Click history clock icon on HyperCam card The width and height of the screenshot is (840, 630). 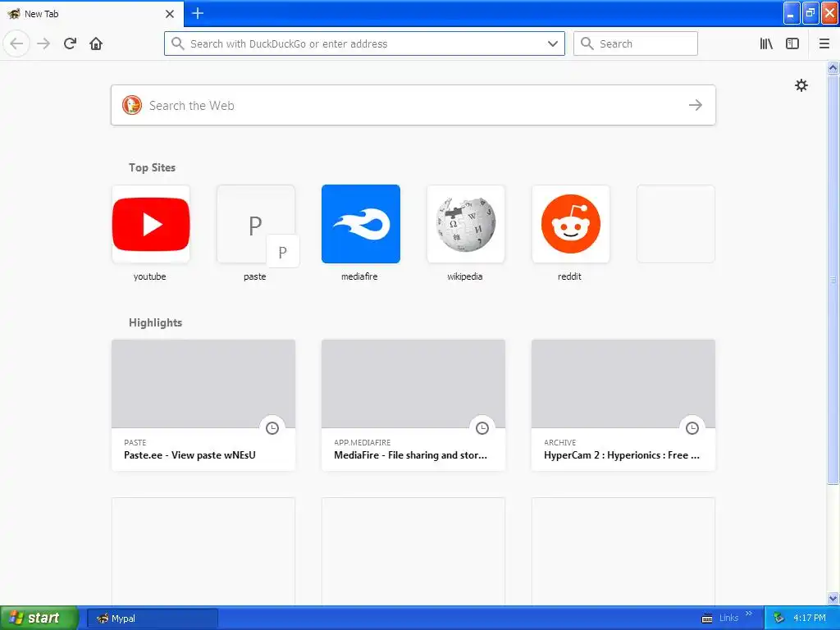(x=692, y=428)
